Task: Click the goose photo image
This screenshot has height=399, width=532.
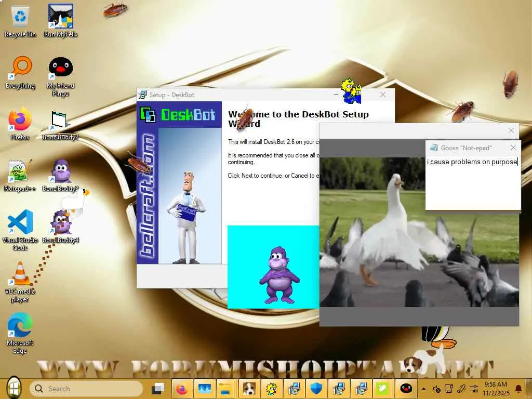Action: click(x=419, y=232)
